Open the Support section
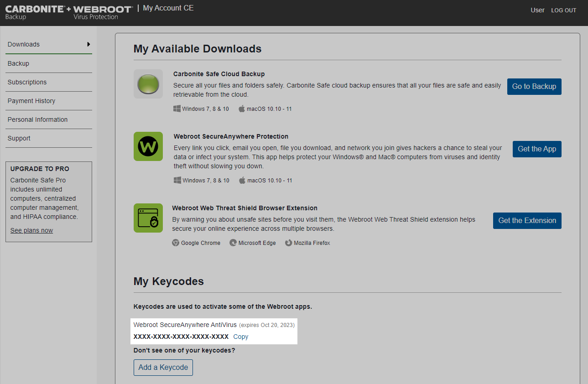The height and width of the screenshot is (384, 588). pyautogui.click(x=19, y=138)
